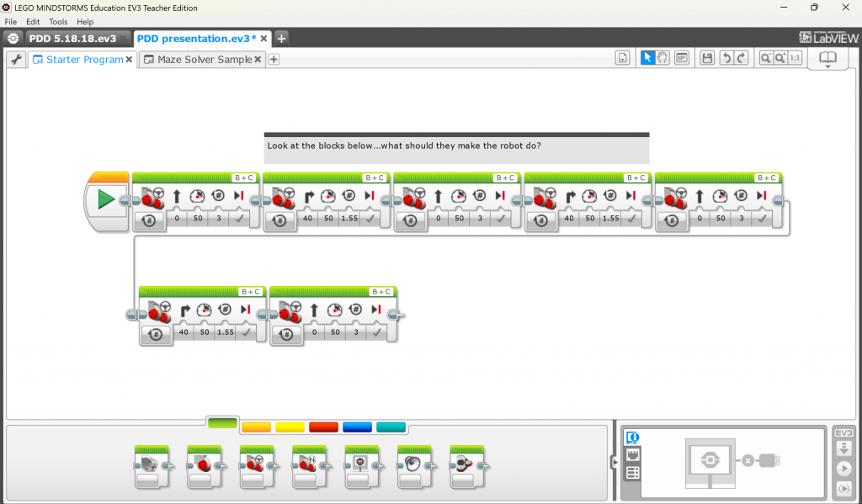Edit steering value 40 on second block

308,218
